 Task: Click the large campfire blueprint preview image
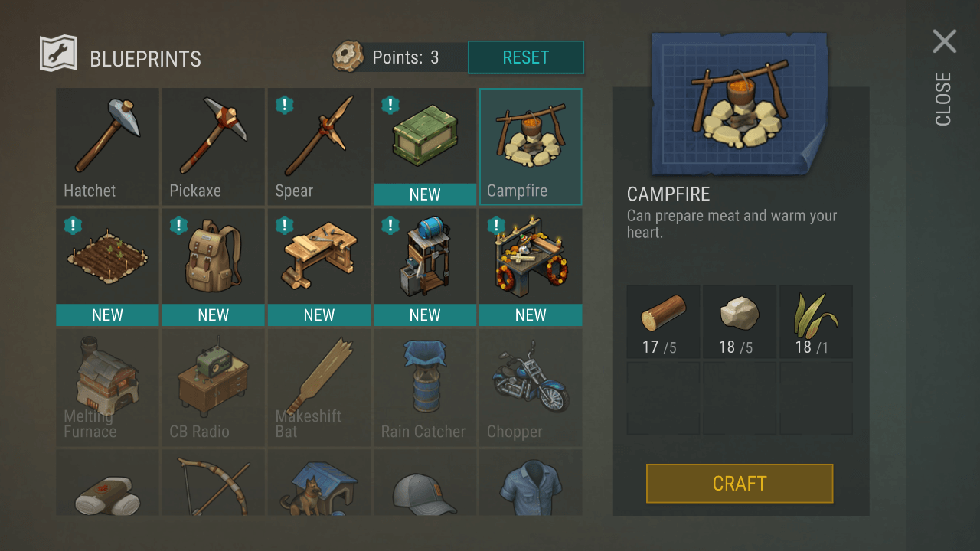click(x=740, y=104)
